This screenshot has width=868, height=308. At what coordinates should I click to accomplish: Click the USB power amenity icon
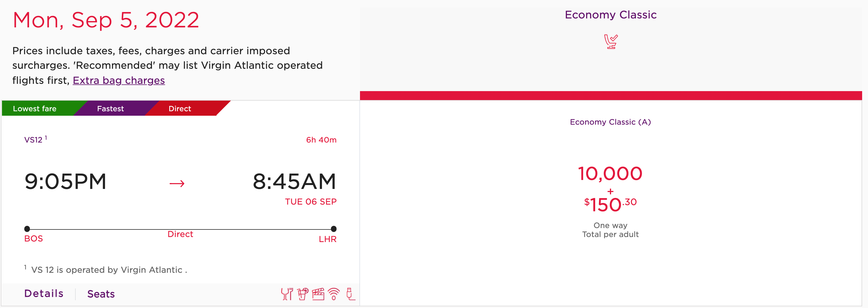(350, 294)
